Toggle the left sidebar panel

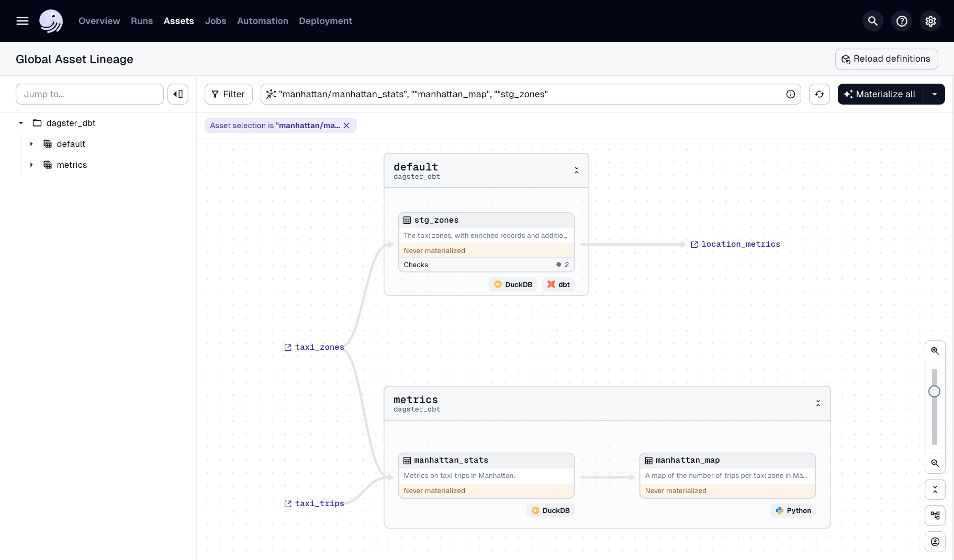pyautogui.click(x=178, y=94)
